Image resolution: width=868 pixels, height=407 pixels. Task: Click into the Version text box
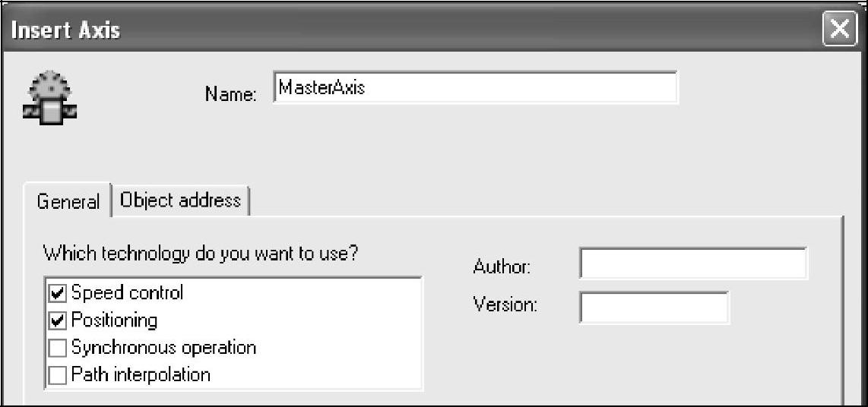point(654,308)
